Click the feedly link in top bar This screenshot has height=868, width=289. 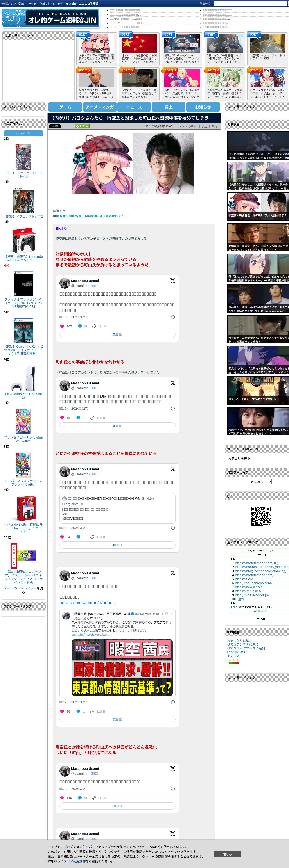43,4
